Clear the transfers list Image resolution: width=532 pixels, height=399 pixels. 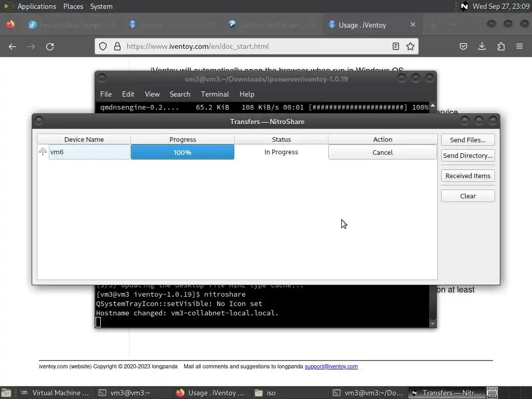point(468,196)
